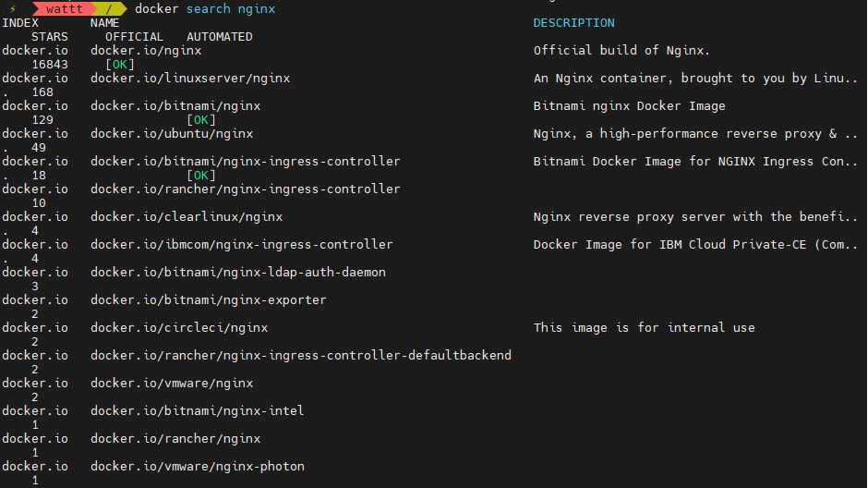Click the yellow slash directory segment
This screenshot has width=868, height=488.
pyautogui.click(x=109, y=9)
